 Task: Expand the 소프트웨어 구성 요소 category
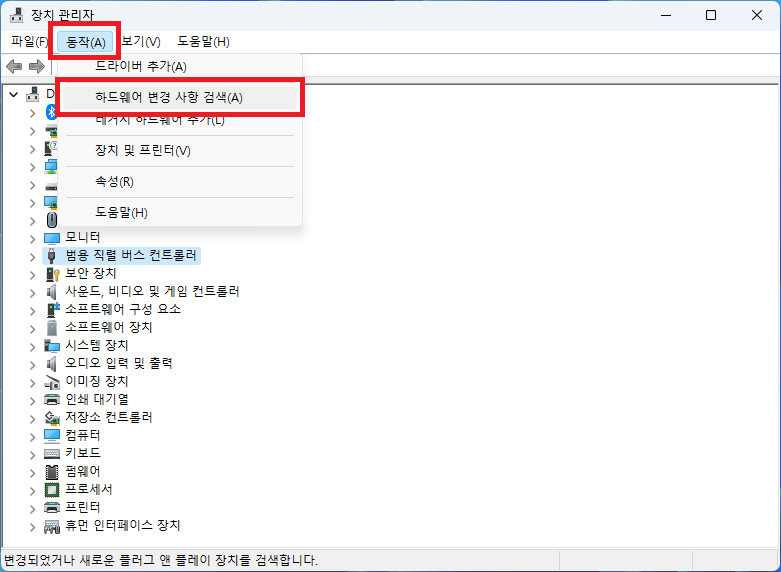(32, 311)
